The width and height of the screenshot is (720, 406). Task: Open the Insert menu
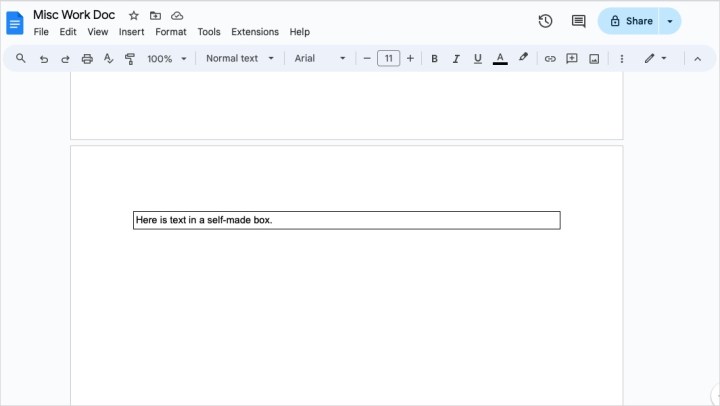131,32
